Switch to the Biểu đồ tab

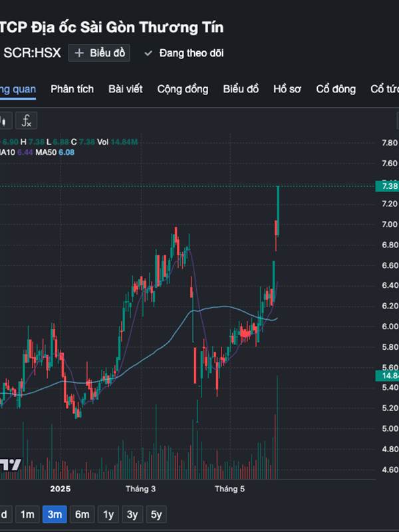[241, 89]
